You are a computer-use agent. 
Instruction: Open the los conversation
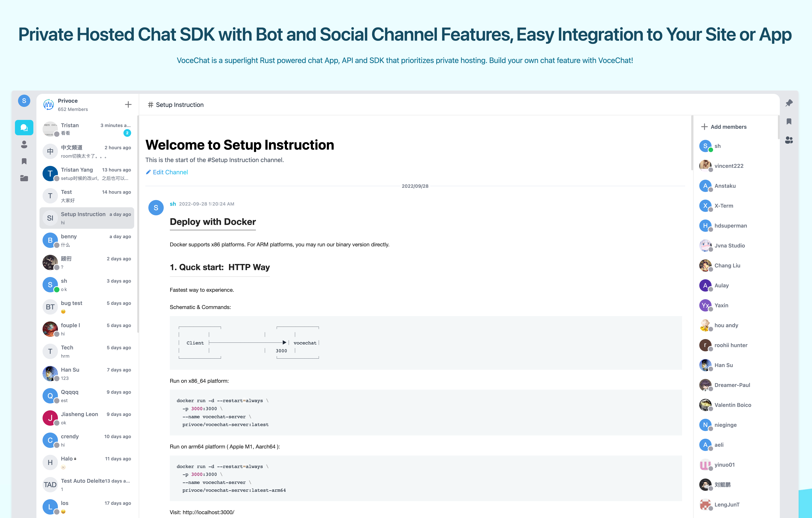(x=87, y=507)
